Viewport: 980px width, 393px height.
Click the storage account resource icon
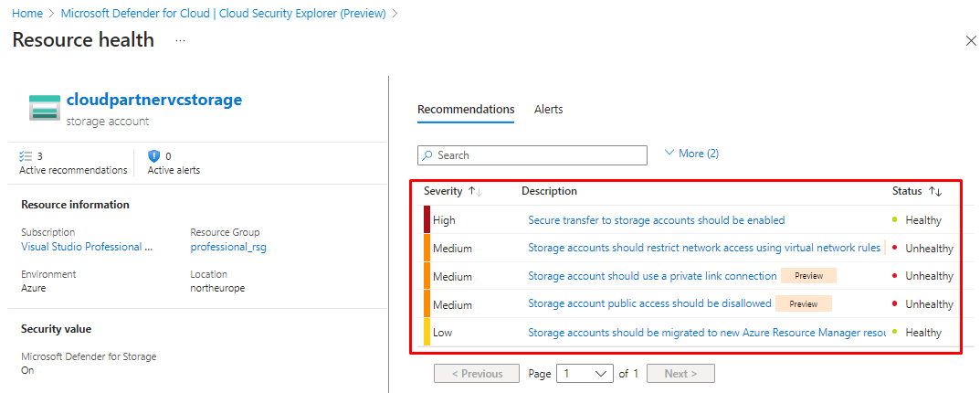point(44,107)
